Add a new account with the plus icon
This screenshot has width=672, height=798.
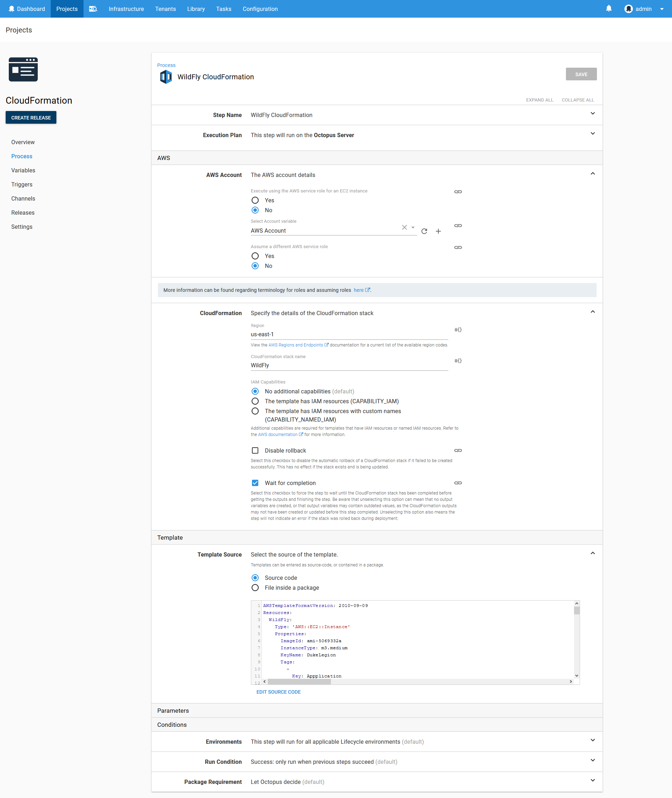point(438,231)
